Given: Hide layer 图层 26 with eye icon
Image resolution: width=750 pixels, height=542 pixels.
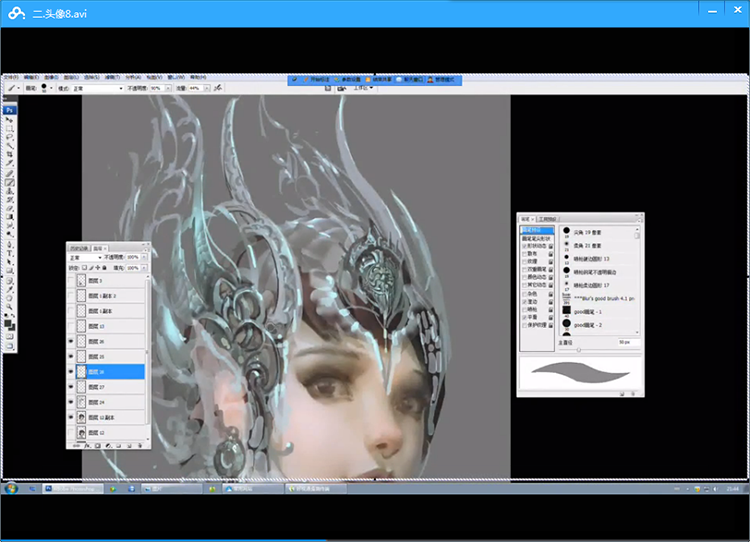Looking at the screenshot, I should pos(71,341).
